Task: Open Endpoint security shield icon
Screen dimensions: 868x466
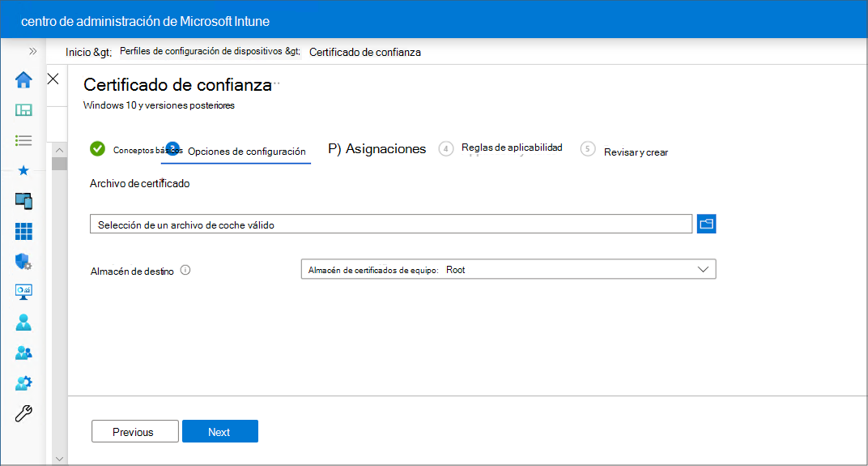Action: pyautogui.click(x=23, y=262)
